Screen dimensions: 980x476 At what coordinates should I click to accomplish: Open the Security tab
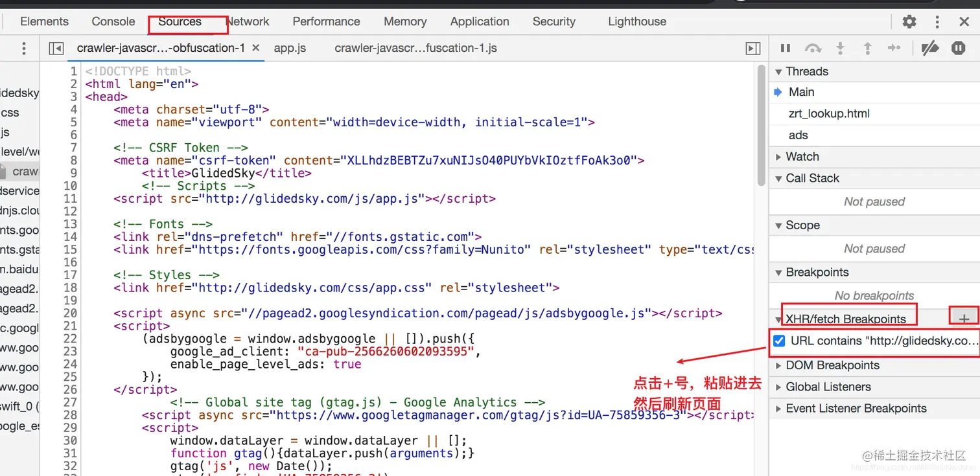tap(554, 21)
